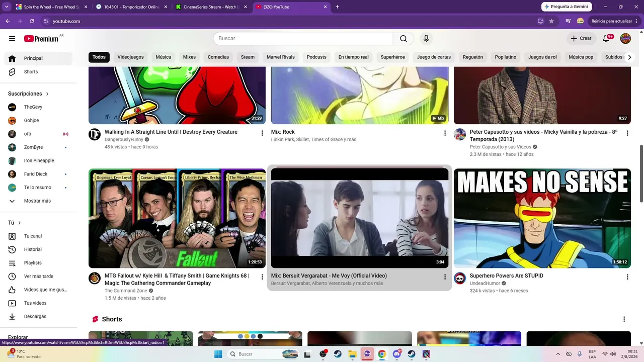Select the Todos filter chip
Screen dimensions: 644x362
pyautogui.click(x=99, y=57)
